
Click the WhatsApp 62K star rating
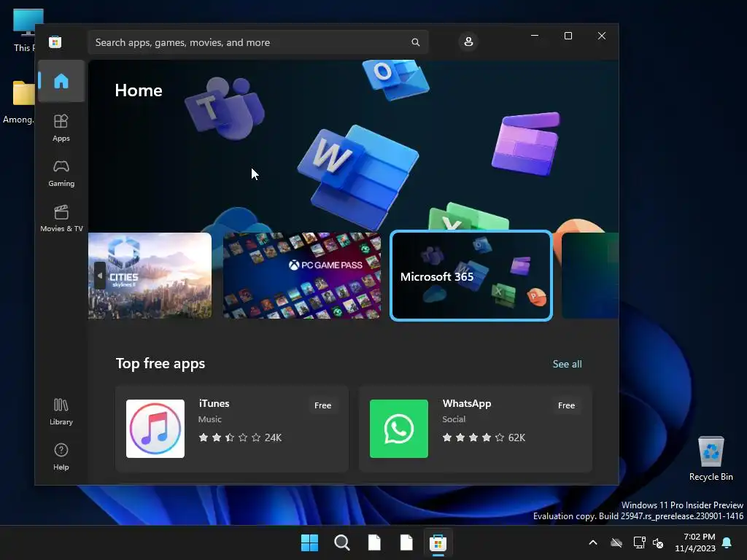point(484,437)
